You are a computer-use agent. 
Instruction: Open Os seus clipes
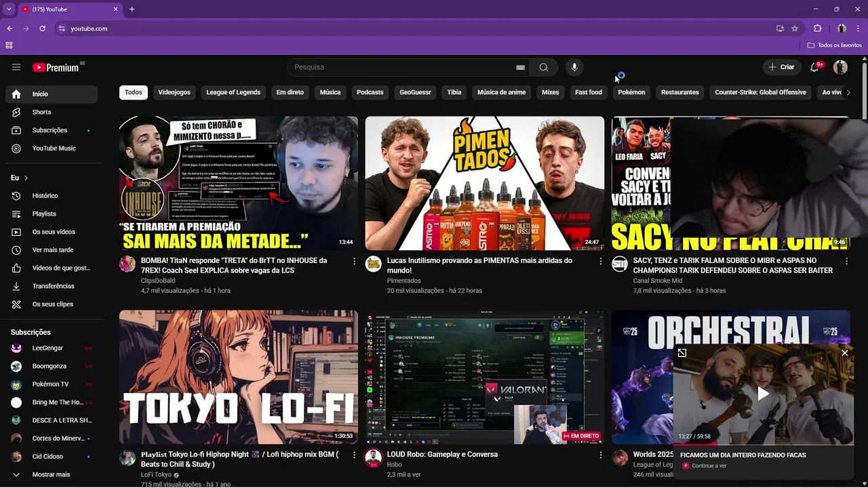point(52,304)
